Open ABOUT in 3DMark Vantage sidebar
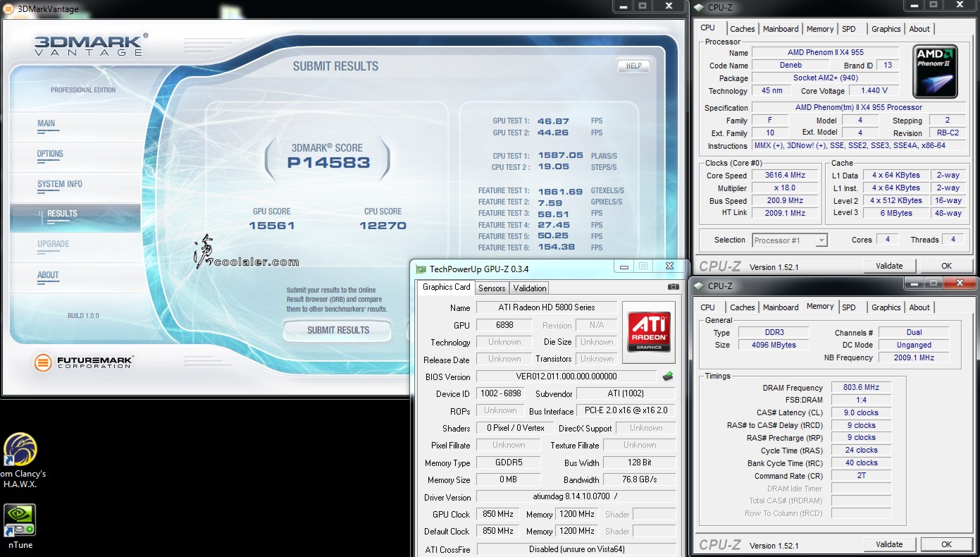The width and height of the screenshot is (980, 557). click(x=48, y=275)
